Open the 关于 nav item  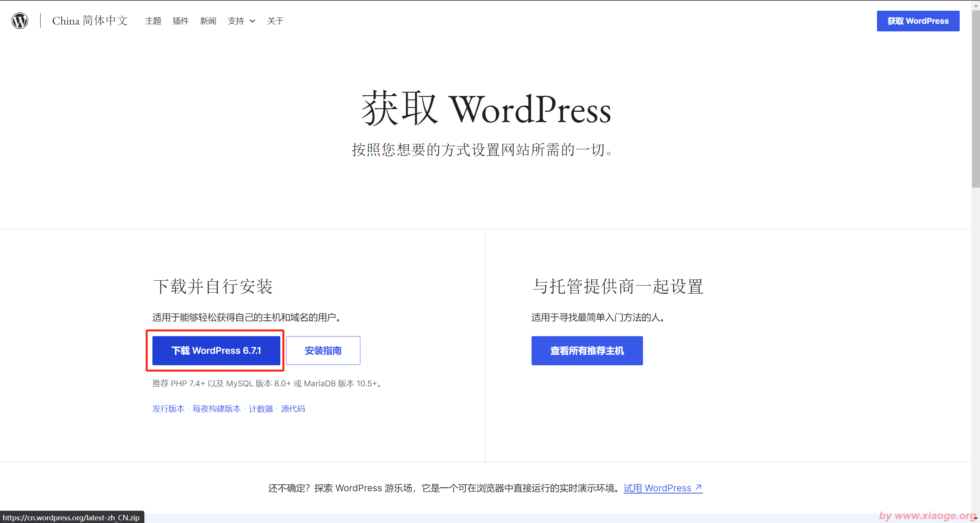click(275, 21)
